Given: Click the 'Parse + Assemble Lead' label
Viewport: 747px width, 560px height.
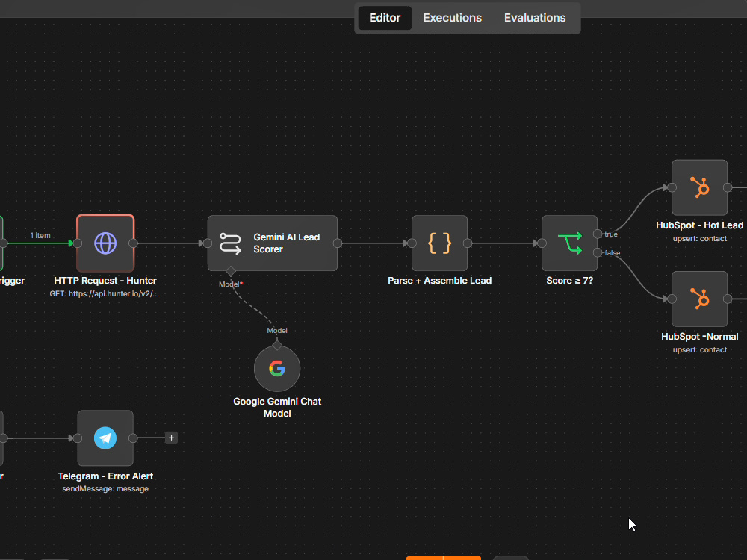Looking at the screenshot, I should 439,281.
